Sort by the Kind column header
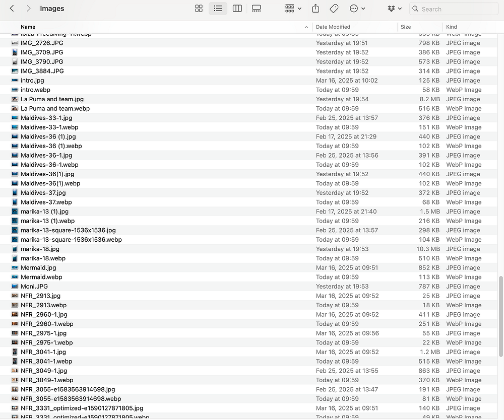 coord(451,27)
